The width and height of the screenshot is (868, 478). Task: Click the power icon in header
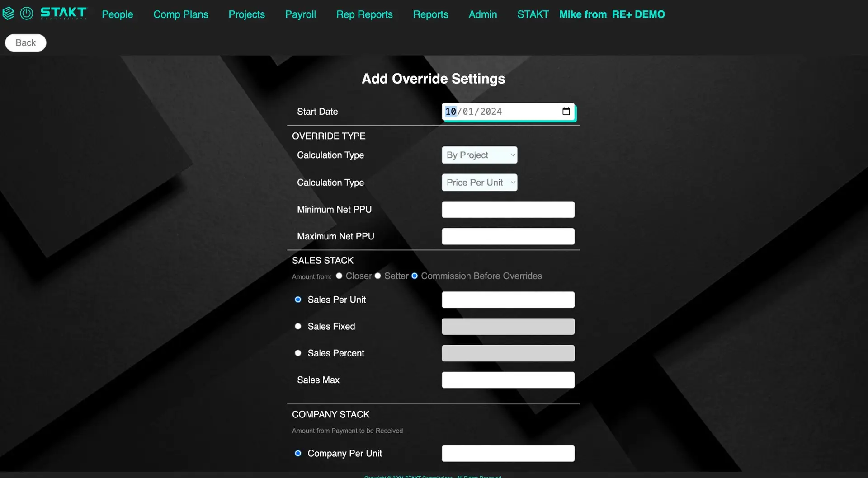(27, 14)
